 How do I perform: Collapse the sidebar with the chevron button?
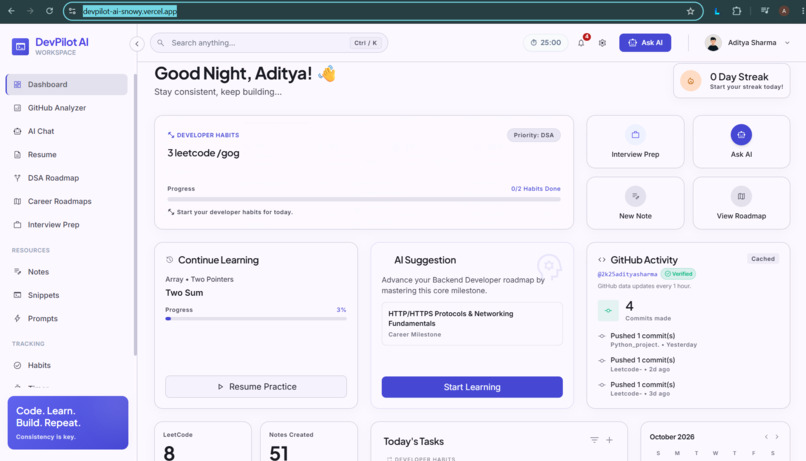137,44
